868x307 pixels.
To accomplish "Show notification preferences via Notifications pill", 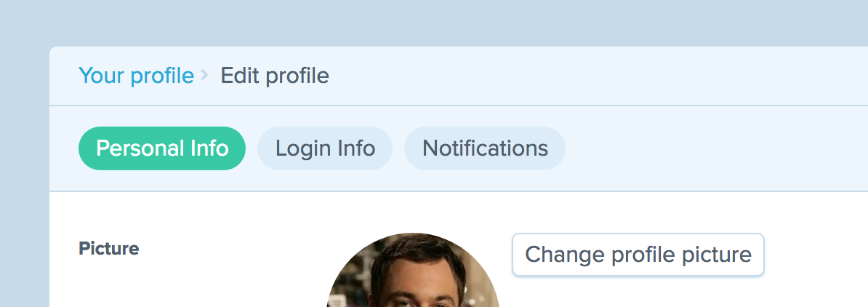I will coord(485,148).
